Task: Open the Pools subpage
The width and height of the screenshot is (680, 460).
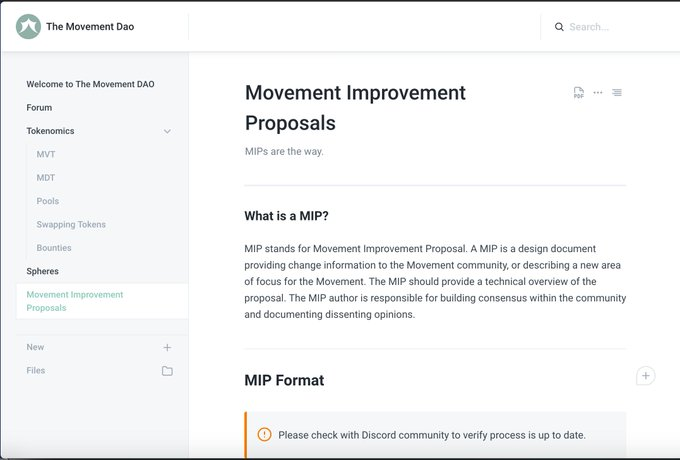Action: pyautogui.click(x=48, y=201)
